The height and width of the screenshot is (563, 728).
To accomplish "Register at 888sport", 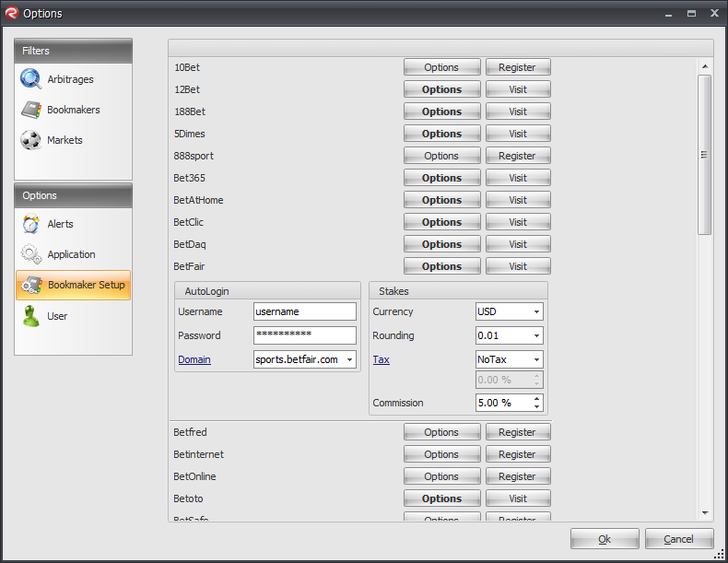I will coord(518,156).
